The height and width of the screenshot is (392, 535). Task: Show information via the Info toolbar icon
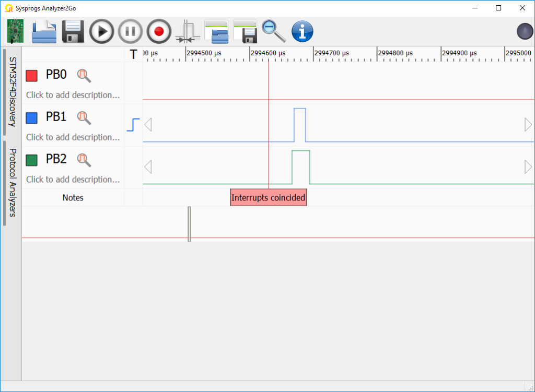click(303, 31)
